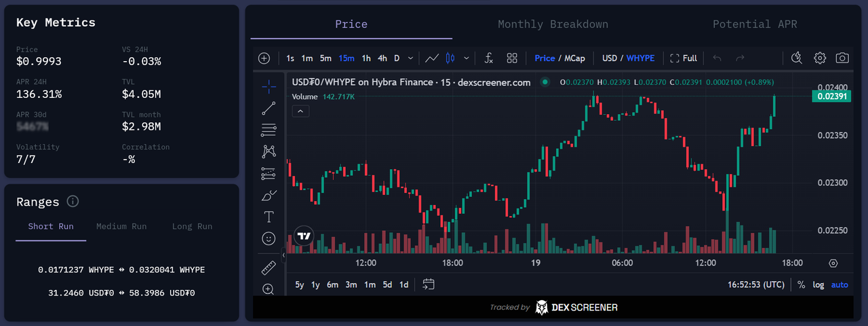Open the timezone 16:52:53 (UTC) menu
Image resolution: width=868 pixels, height=326 pixels.
(756, 285)
